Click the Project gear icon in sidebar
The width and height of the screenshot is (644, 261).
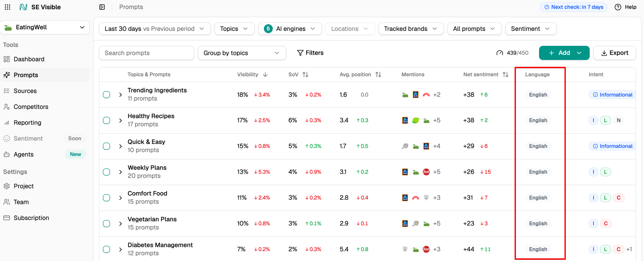click(7, 186)
